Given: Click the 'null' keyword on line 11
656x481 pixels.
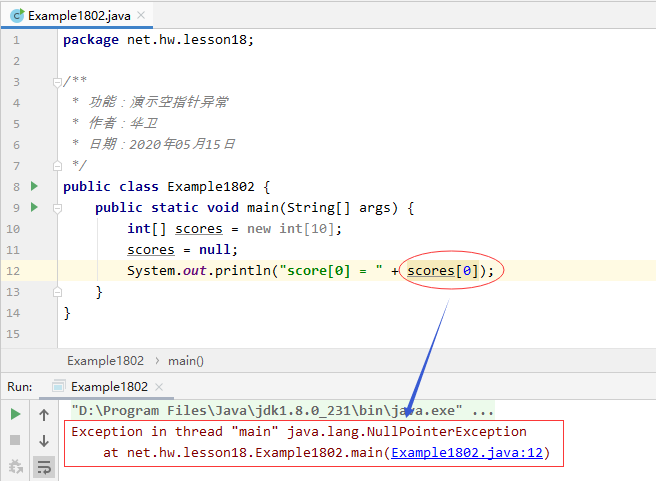Looking at the screenshot, I should click(x=215, y=250).
